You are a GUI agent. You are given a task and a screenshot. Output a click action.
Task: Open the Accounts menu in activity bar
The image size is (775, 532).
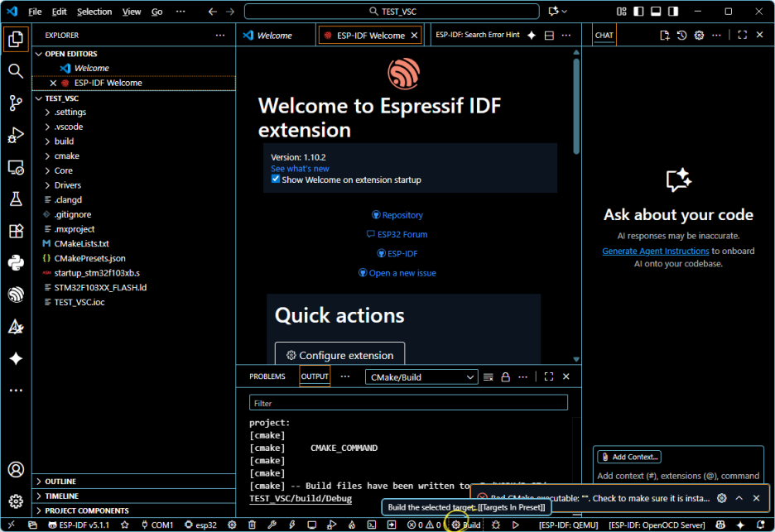pyautogui.click(x=16, y=469)
